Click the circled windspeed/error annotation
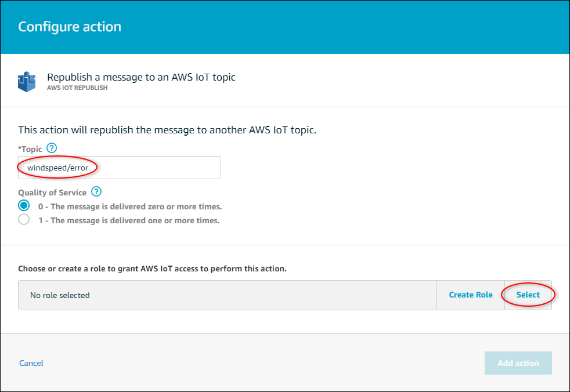 pos(57,168)
